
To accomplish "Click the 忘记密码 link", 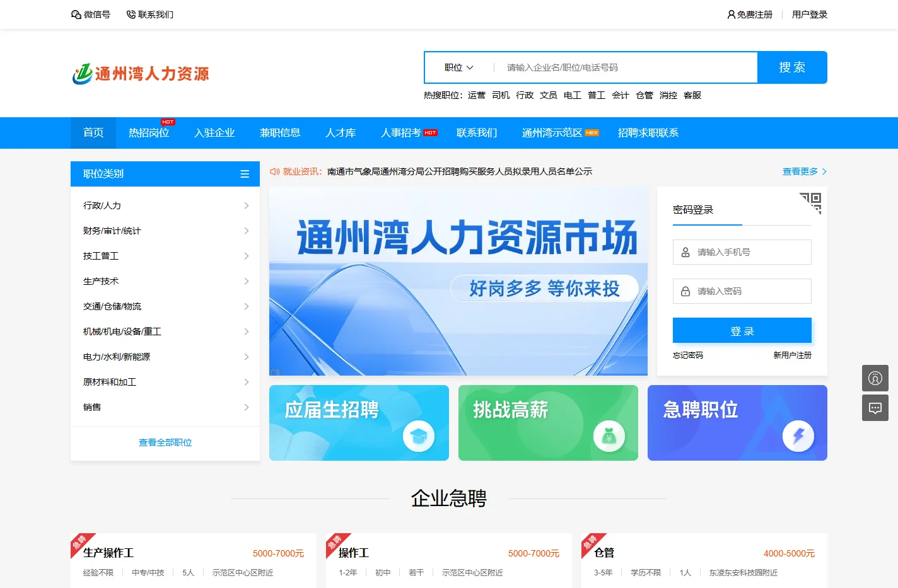I will [x=688, y=355].
